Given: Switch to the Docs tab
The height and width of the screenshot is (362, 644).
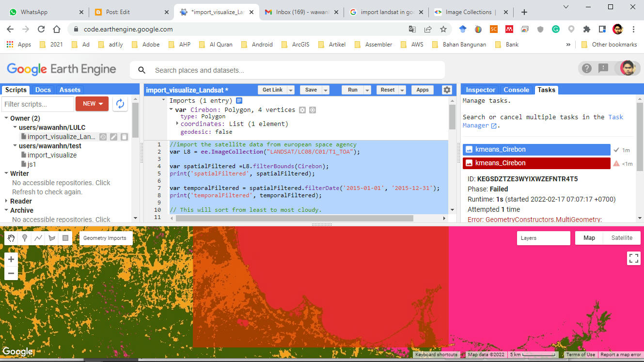Looking at the screenshot, I should coord(43,90).
